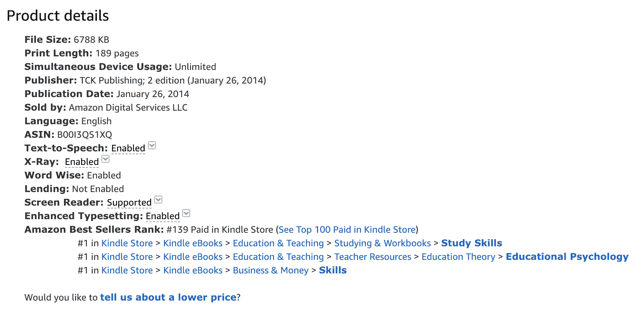644x312 pixels.
Task: Show Enhanced Typesetting Enabled details
Action: [163, 216]
